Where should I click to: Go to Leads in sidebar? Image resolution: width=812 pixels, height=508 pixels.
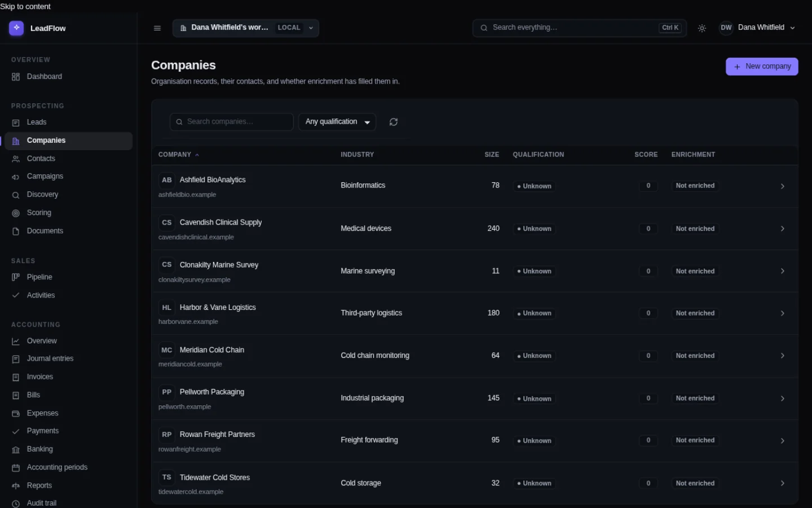point(69,122)
